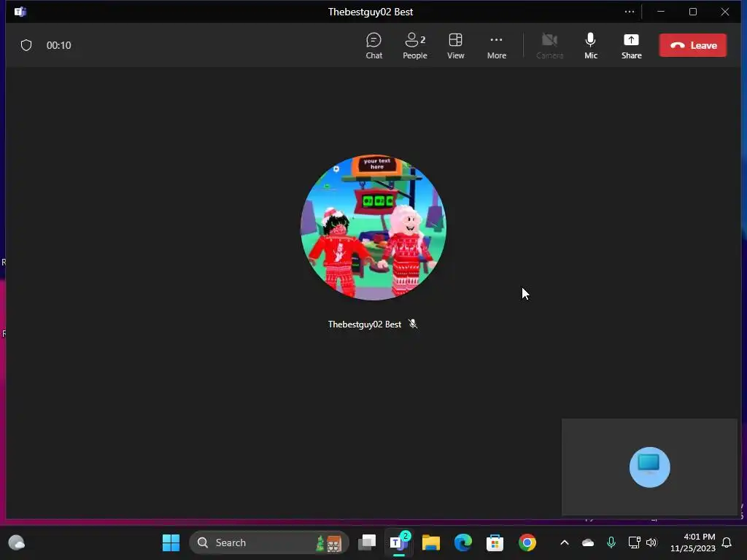Click Thebestguy02 Best profile picture
This screenshot has height=560, width=747.
(x=373, y=227)
